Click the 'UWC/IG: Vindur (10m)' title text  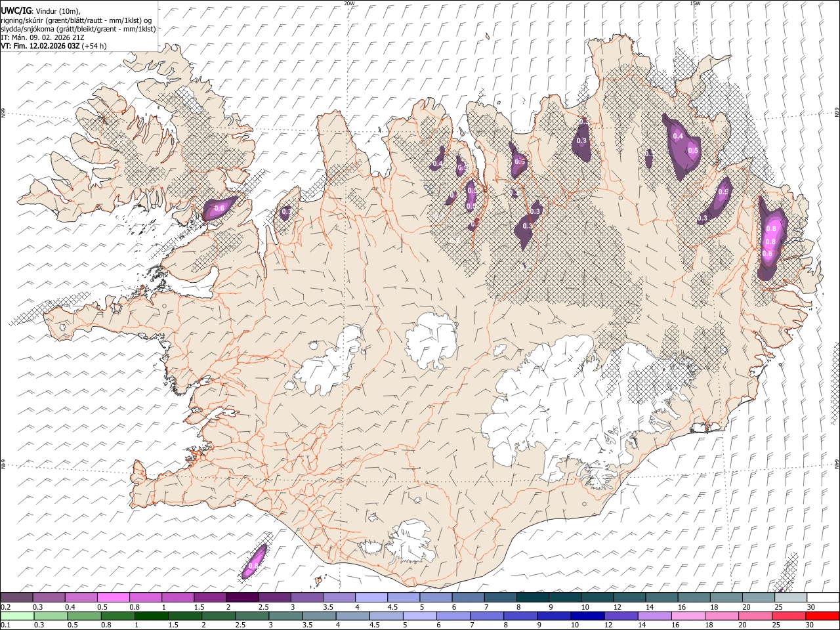coord(42,11)
